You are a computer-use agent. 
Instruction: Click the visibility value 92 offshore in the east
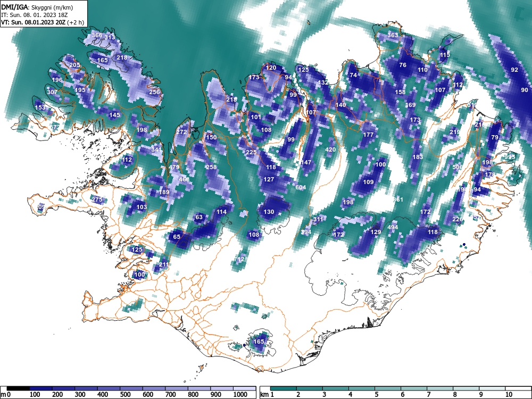[514, 70]
